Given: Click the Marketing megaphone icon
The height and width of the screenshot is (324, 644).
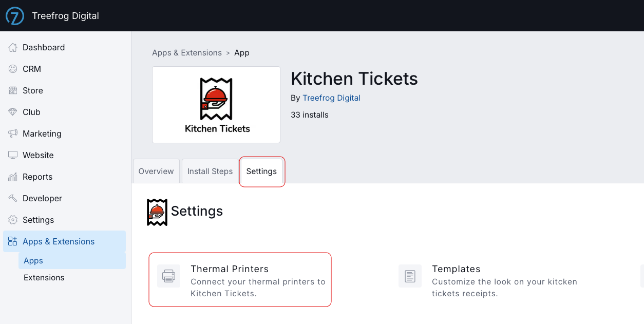Looking at the screenshot, I should [13, 134].
